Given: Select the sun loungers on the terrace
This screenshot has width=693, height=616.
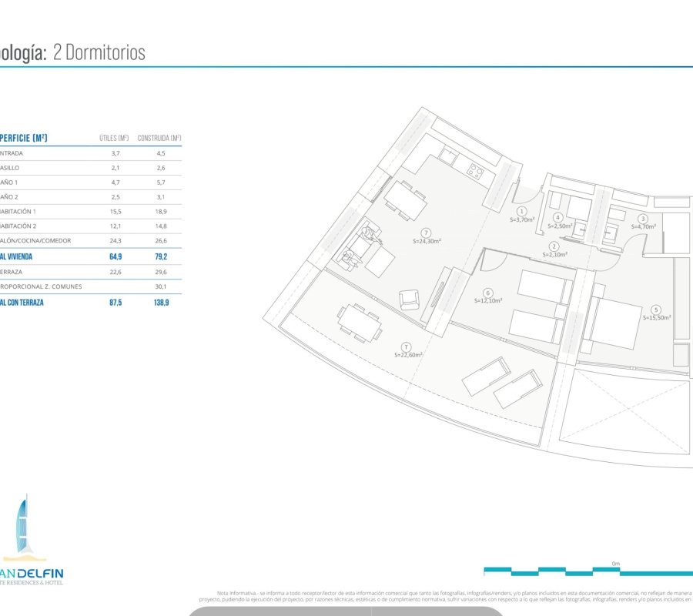Looking at the screenshot, I should pos(502,383).
